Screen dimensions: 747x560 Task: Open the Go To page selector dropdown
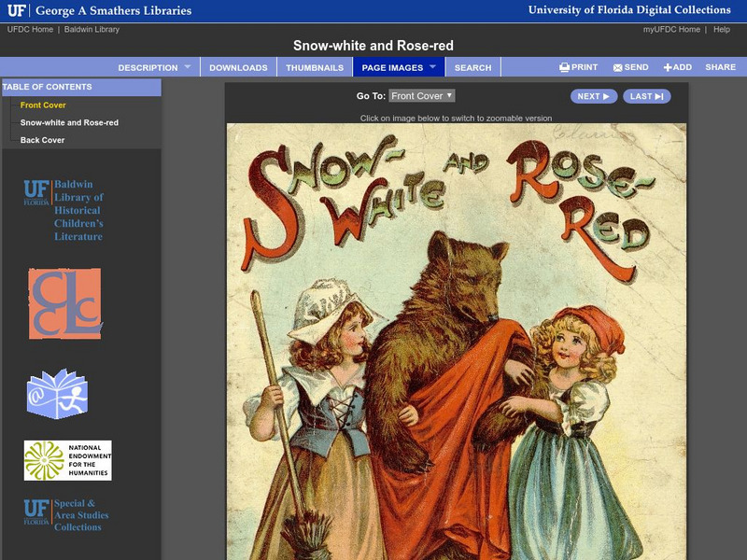point(422,96)
